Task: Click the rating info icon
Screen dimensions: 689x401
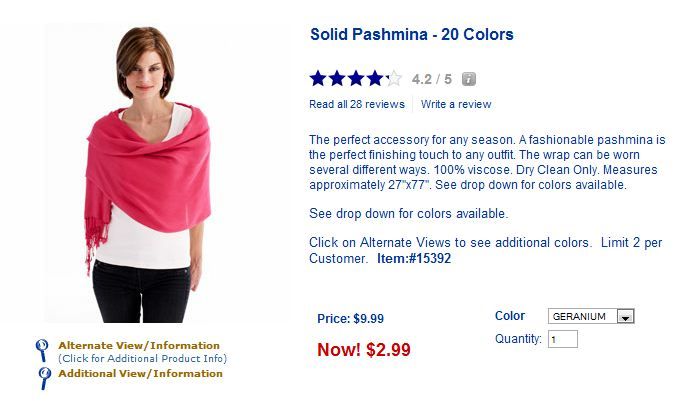Action: (468, 79)
